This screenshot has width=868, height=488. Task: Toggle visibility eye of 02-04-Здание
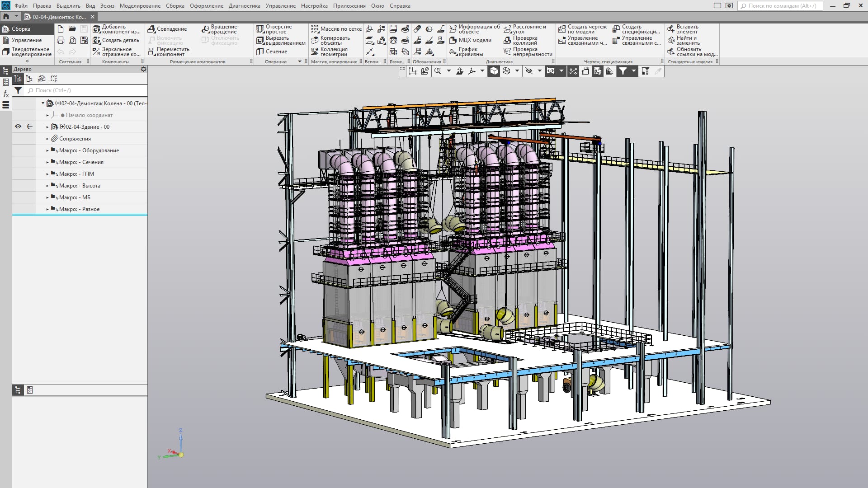point(18,127)
